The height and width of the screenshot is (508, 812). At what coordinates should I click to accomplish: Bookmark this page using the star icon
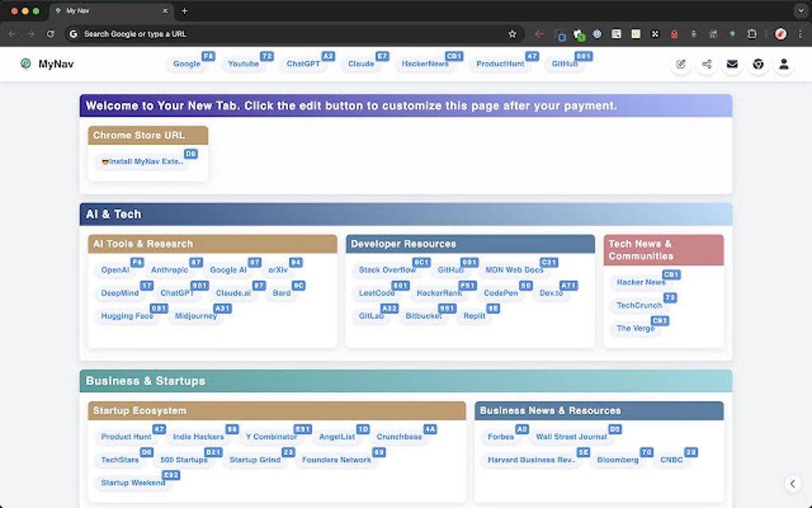click(x=513, y=34)
